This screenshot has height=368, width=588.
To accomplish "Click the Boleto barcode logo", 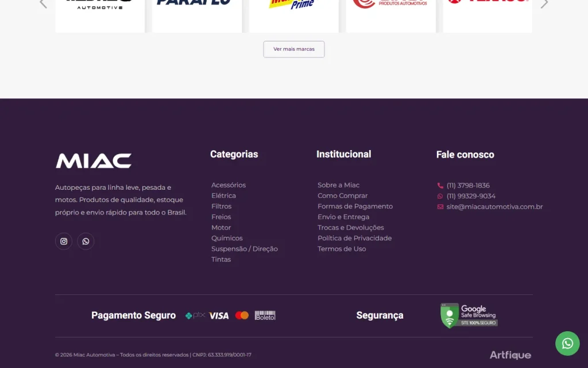I will pyautogui.click(x=265, y=316).
